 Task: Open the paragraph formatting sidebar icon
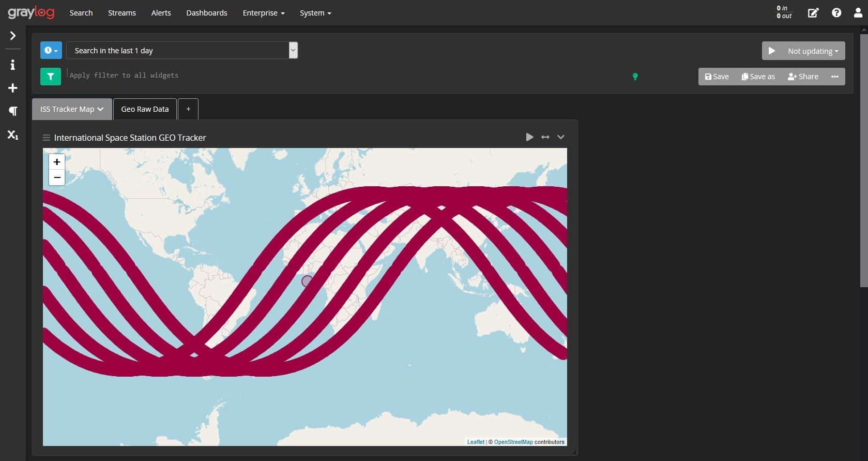13,111
